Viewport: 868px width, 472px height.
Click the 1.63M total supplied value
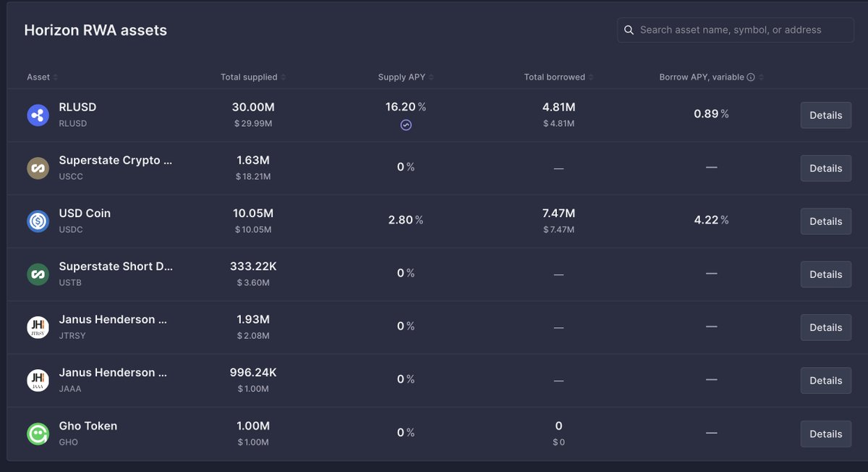point(253,160)
